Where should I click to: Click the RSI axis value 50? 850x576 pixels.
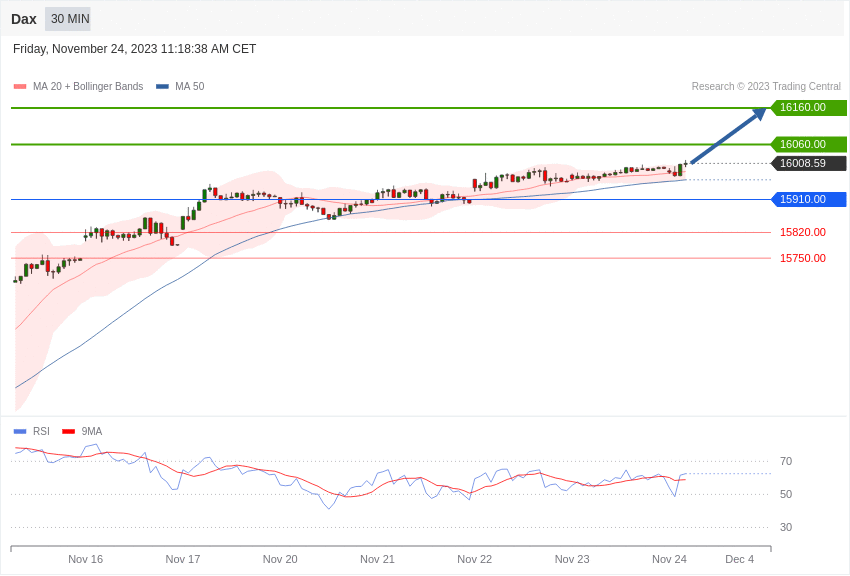click(x=786, y=494)
